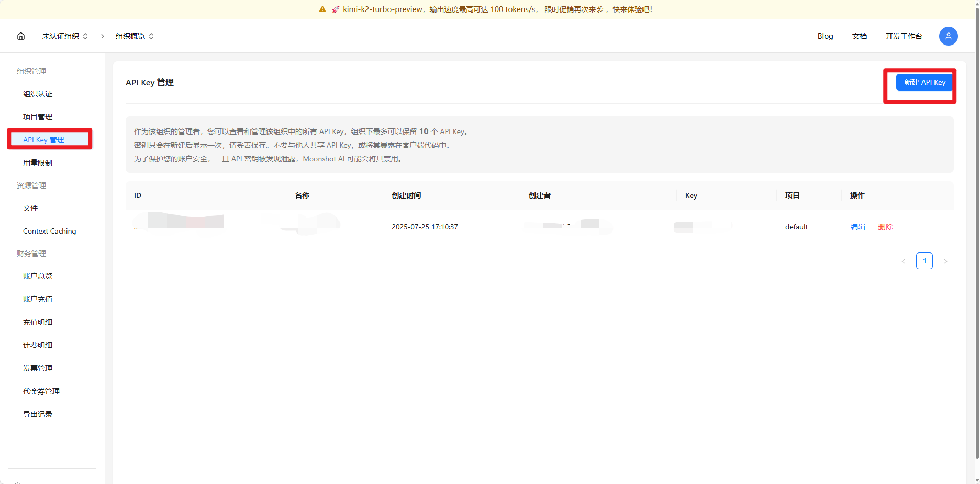This screenshot has height=484, width=980.
Task: Click the 创建时间 column header
Action: tap(406, 195)
